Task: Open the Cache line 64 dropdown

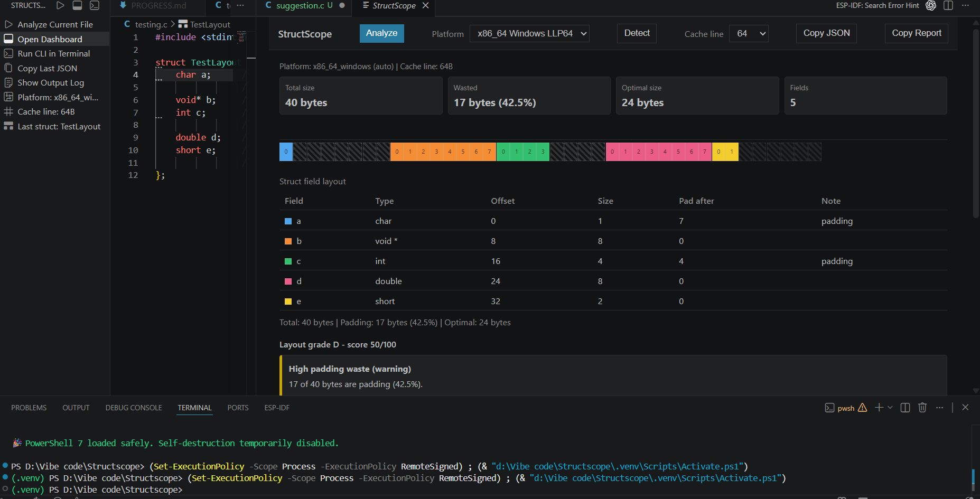Action: (749, 33)
